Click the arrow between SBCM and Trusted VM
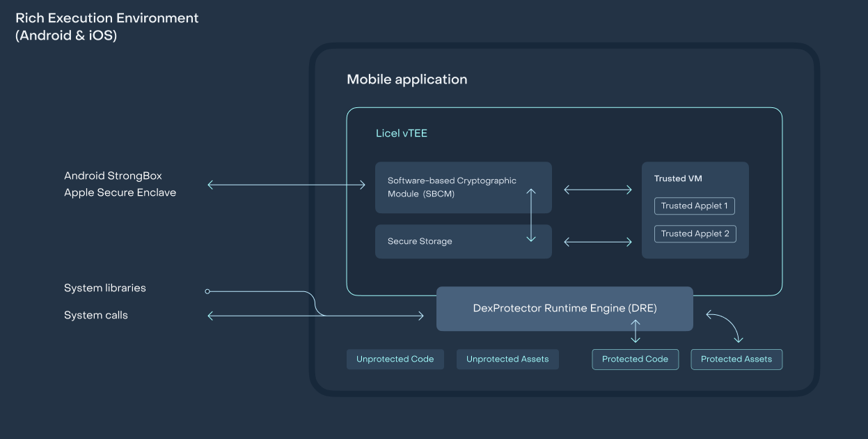Viewport: 868px width, 439px height. 597,190
